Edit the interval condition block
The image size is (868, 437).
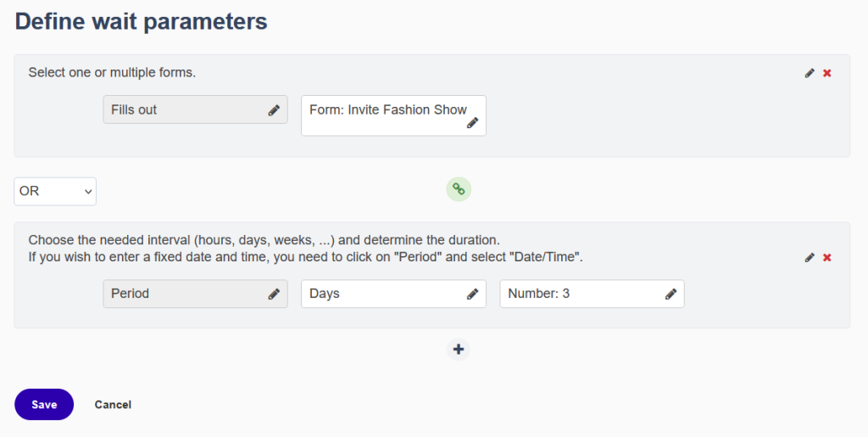(810, 258)
